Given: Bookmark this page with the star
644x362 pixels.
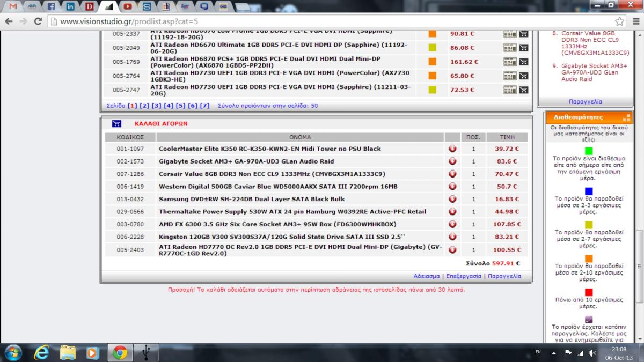Looking at the screenshot, I should (x=620, y=21).
